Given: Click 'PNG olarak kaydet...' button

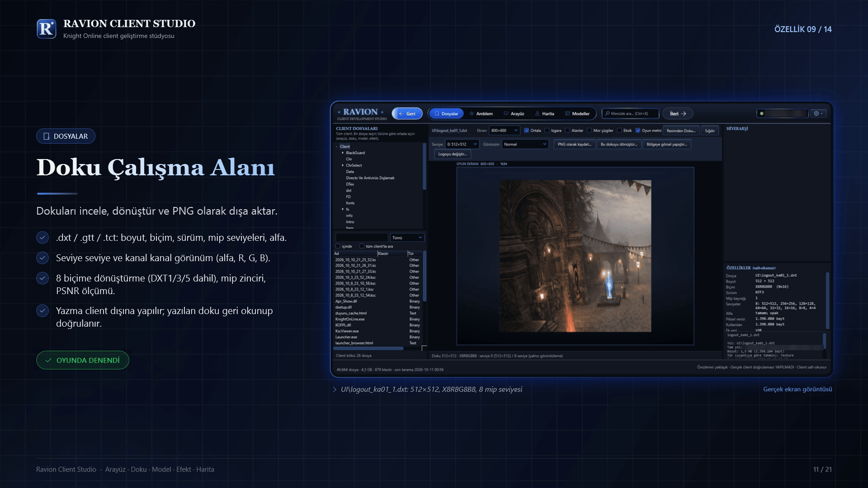Looking at the screenshot, I should 574,144.
